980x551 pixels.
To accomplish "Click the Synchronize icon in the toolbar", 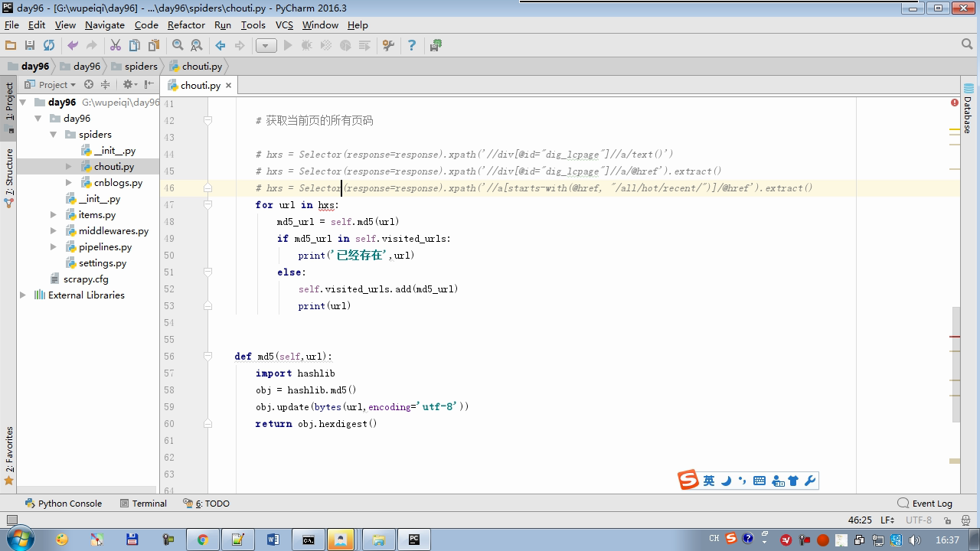I will [x=49, y=46].
